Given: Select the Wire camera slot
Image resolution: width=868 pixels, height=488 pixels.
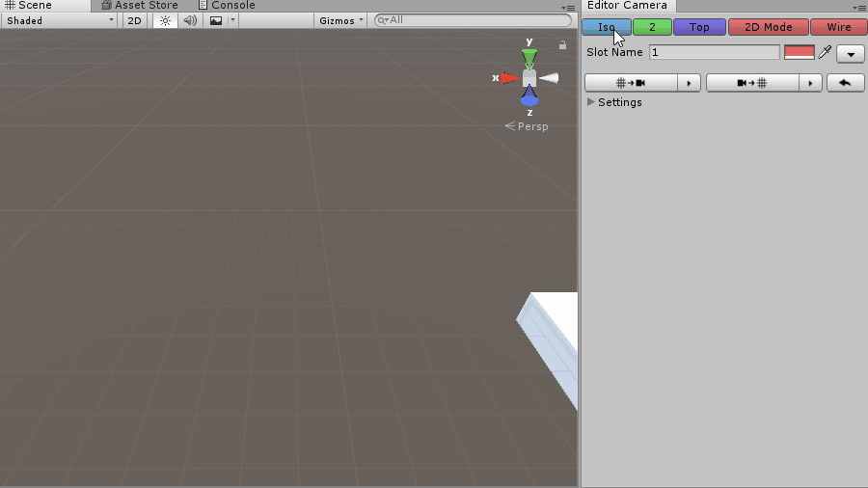Looking at the screenshot, I should pos(839,27).
